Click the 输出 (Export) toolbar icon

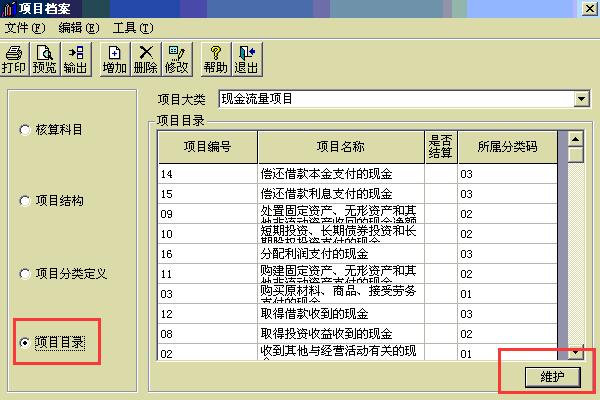[75, 59]
